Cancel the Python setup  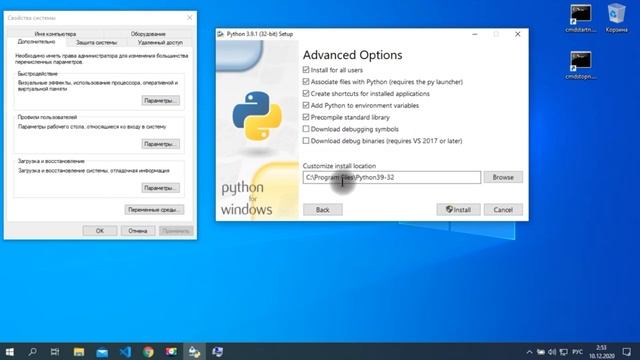click(503, 209)
